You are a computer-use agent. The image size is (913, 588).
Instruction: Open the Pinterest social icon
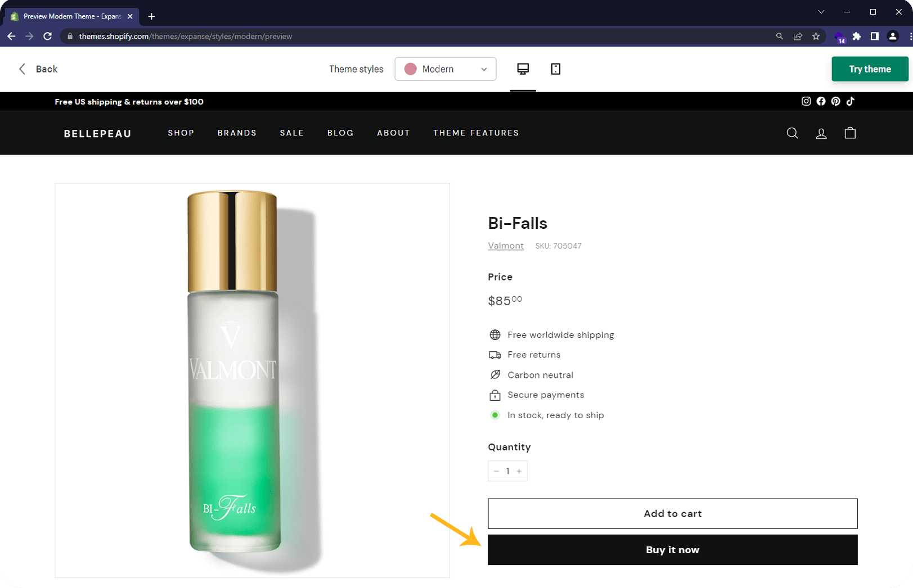click(836, 101)
